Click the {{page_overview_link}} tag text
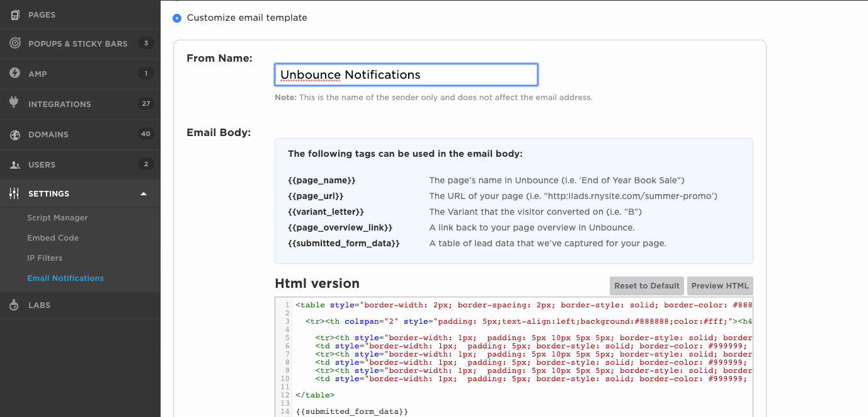Screen dimensions: 868x417 coord(340,227)
